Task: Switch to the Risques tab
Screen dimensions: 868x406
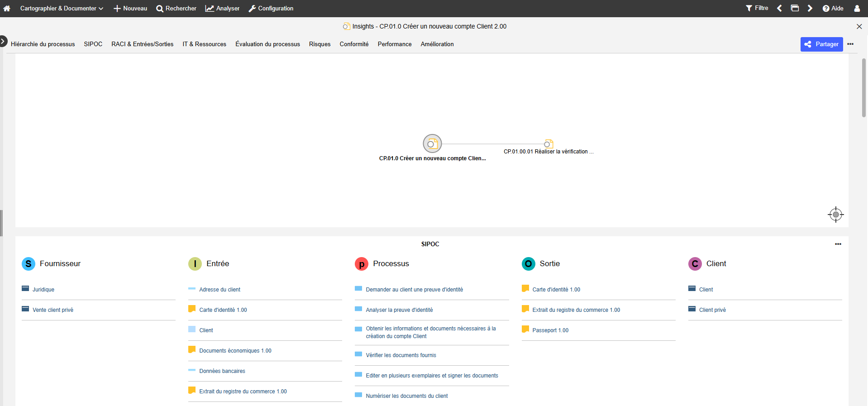Action: click(x=320, y=44)
